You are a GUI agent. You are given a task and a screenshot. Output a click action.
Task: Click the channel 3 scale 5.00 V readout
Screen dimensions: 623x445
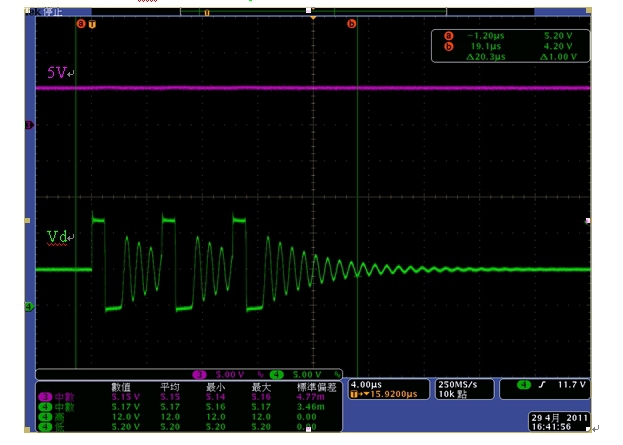pos(230,375)
